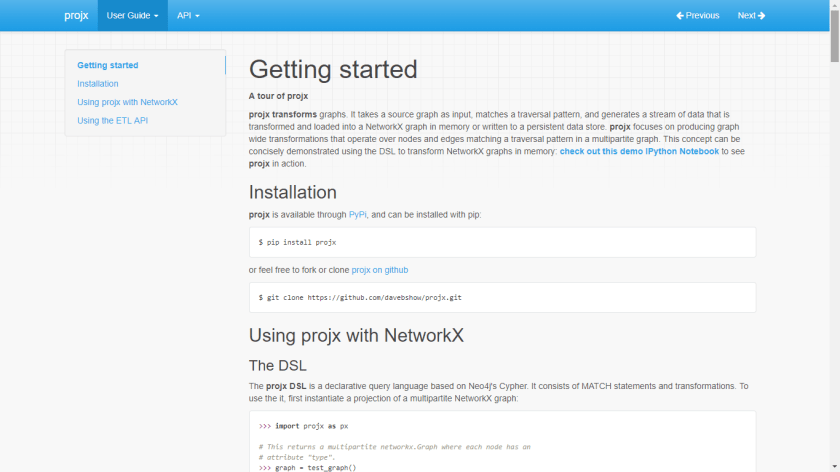Image resolution: width=840 pixels, height=472 pixels.
Task: Click the projx brand logo in navbar
Action: (76, 15)
